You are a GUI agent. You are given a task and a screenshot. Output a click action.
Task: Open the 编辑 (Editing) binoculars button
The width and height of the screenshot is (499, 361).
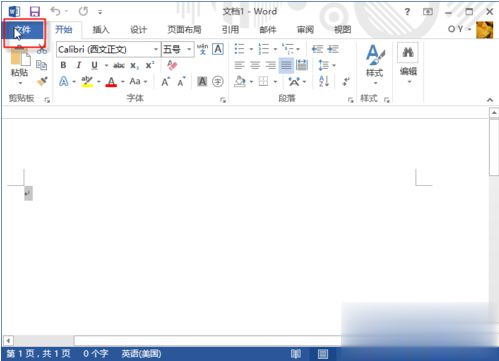pos(408,63)
